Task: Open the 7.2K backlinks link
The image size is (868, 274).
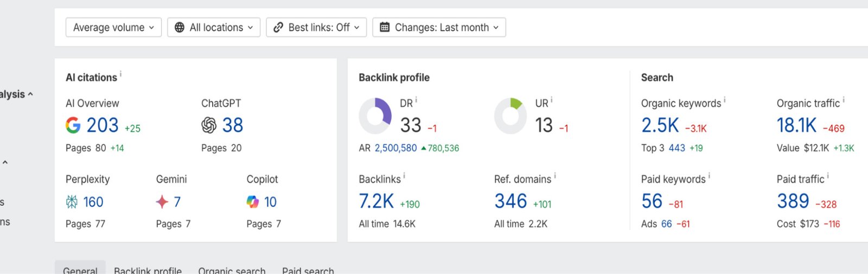Action: point(376,201)
